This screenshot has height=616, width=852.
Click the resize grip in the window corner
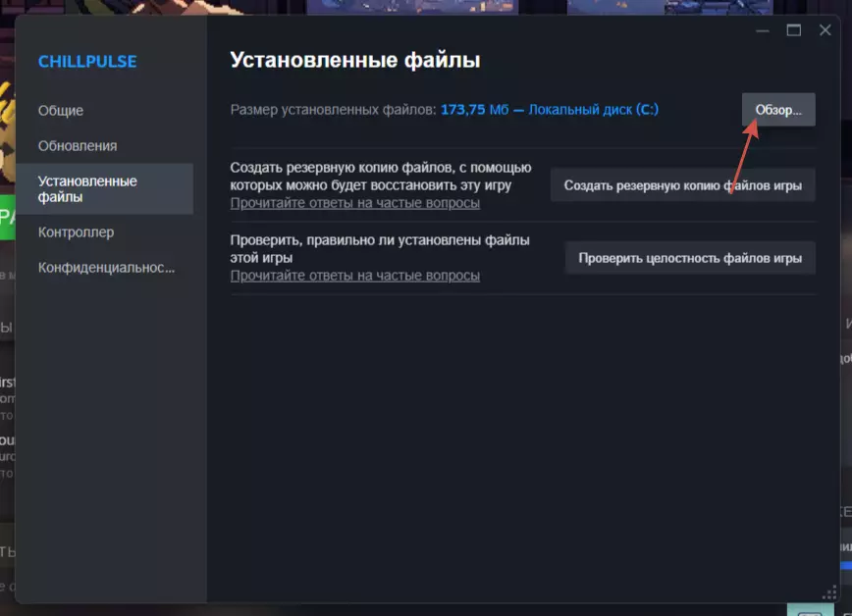click(x=829, y=592)
